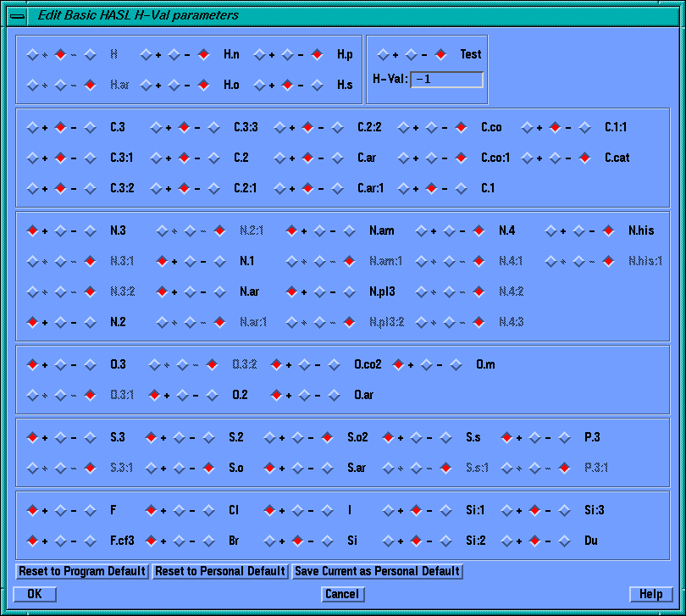Click Save Current as Personal Default
This screenshot has height=616, width=686.
pyautogui.click(x=378, y=571)
